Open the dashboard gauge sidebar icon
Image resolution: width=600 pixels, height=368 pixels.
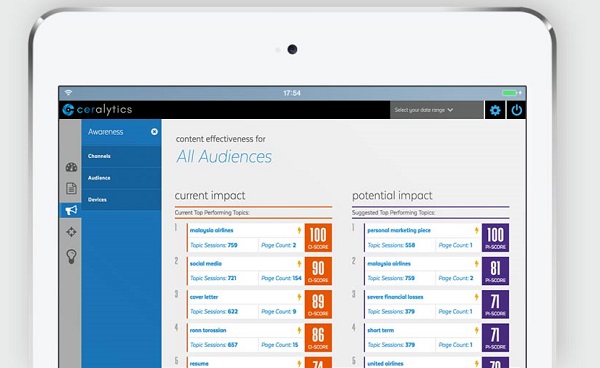[71, 167]
